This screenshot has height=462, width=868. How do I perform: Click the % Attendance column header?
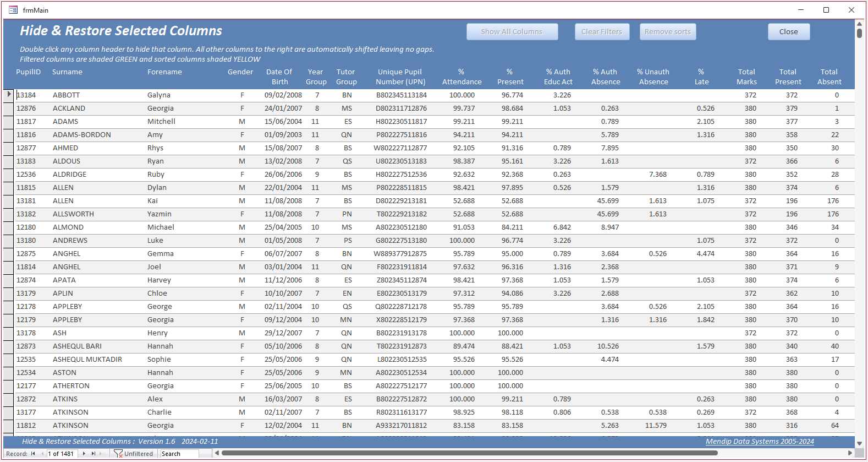click(x=462, y=77)
